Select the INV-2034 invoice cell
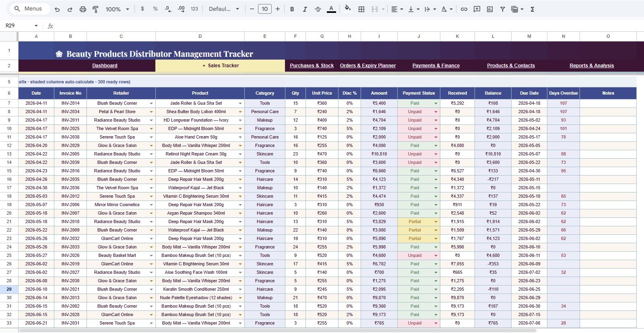644x333 pixels. (x=70, y=112)
